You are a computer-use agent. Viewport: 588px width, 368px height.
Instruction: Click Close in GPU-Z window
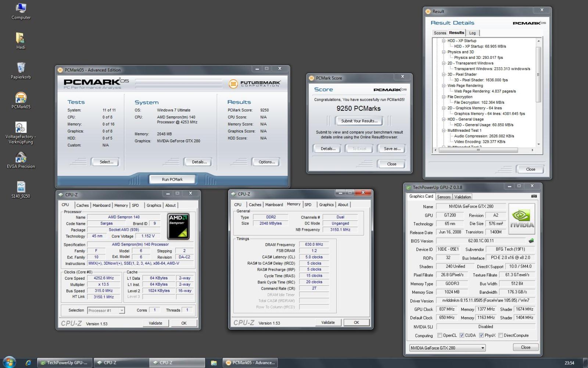point(526,347)
